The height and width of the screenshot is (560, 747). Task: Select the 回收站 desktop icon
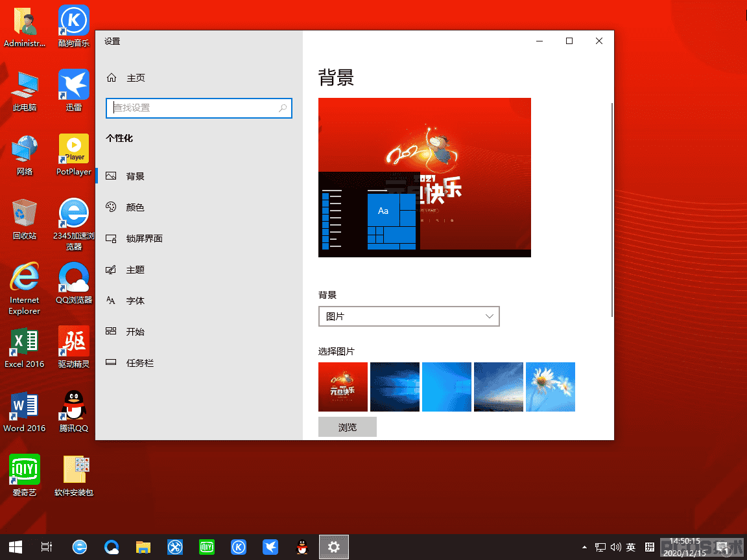coord(25,220)
